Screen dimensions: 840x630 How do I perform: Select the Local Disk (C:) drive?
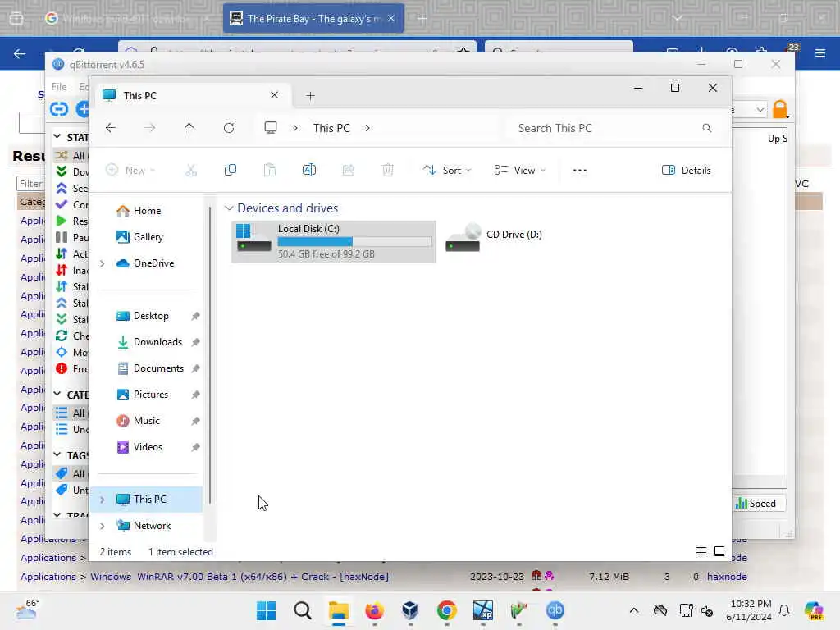point(333,242)
